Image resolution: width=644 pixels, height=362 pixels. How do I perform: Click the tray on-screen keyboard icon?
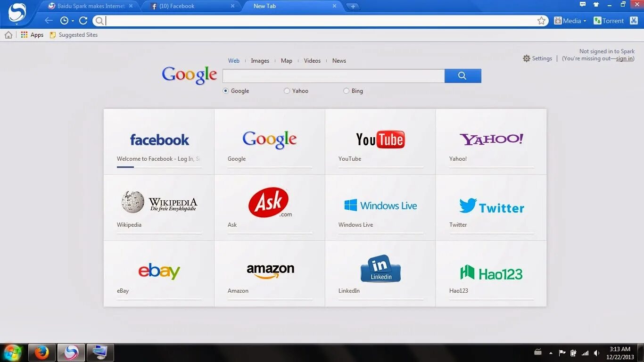click(538, 353)
